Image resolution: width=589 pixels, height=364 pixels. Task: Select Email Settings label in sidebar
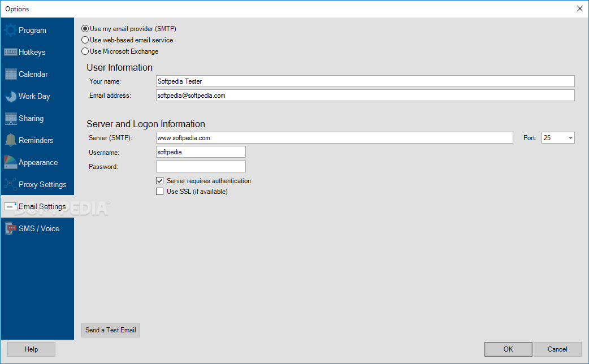coord(42,207)
